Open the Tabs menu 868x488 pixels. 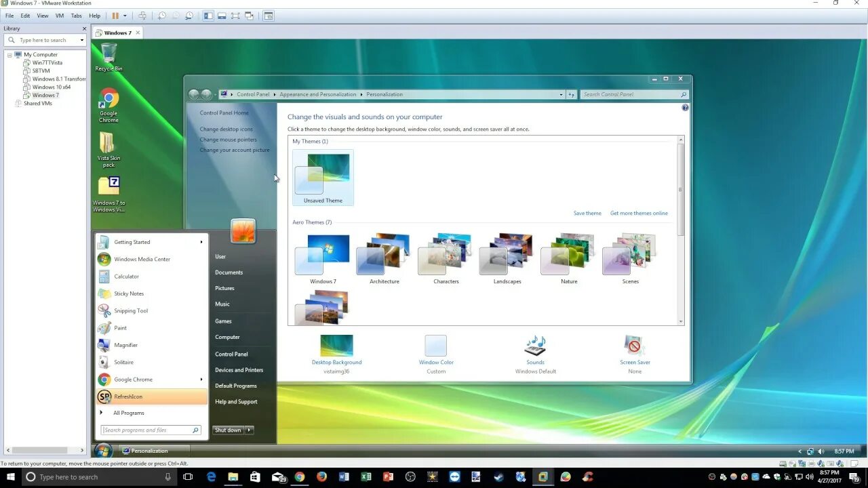(x=77, y=16)
